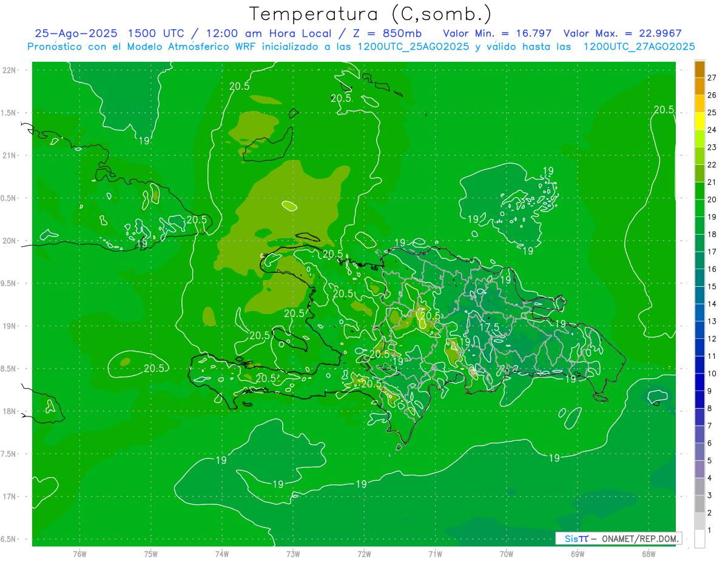The image size is (728, 562).
Task: Click the legend value "1"
Action: pyautogui.click(x=709, y=530)
